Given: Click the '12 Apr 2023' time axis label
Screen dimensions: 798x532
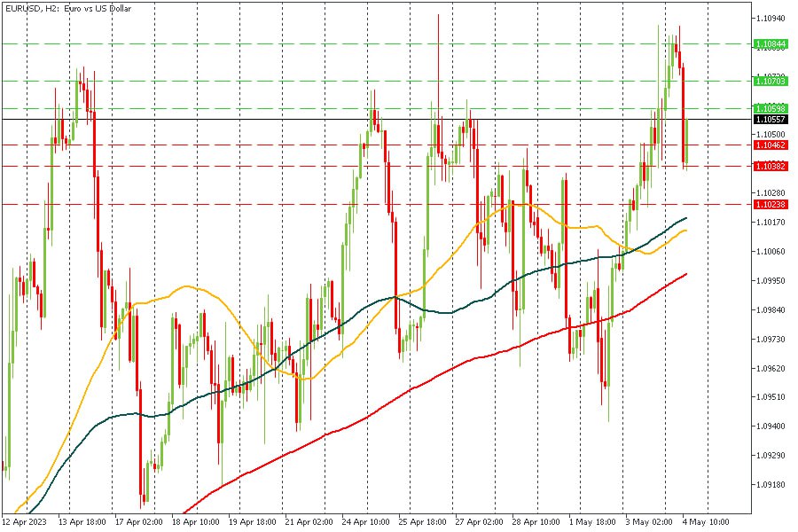Looking at the screenshot, I should click(24, 522).
